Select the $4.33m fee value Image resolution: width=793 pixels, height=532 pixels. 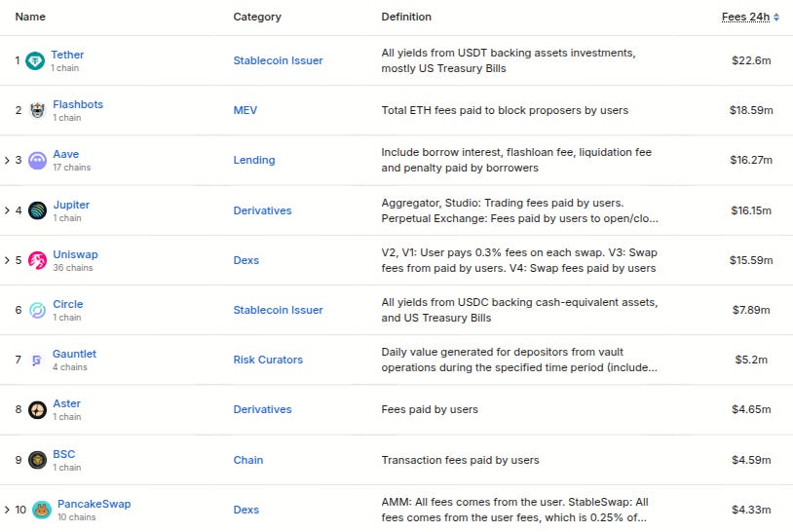click(751, 510)
